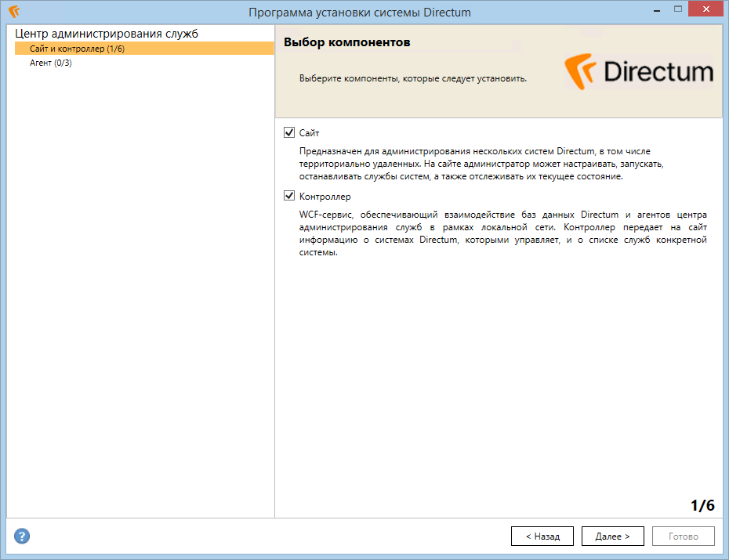Click the Контроллер WCF-сервис description
The height and width of the screenshot is (560, 729).
pos(502,233)
